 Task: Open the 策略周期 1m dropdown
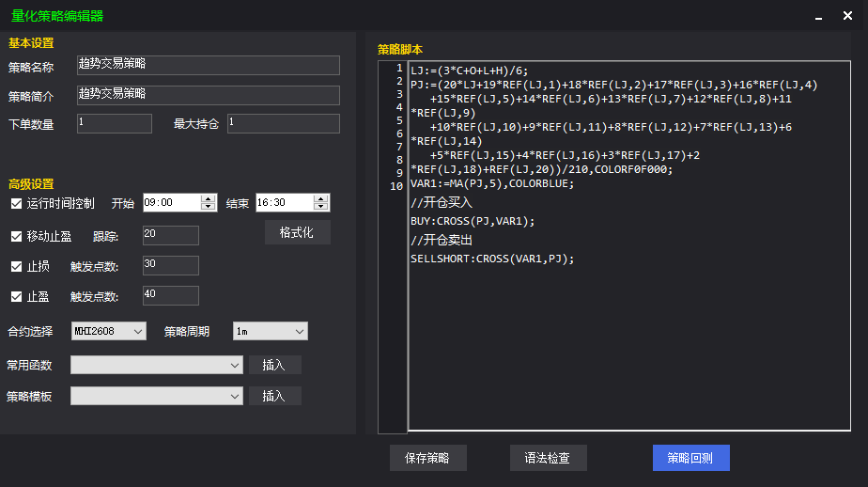point(271,331)
